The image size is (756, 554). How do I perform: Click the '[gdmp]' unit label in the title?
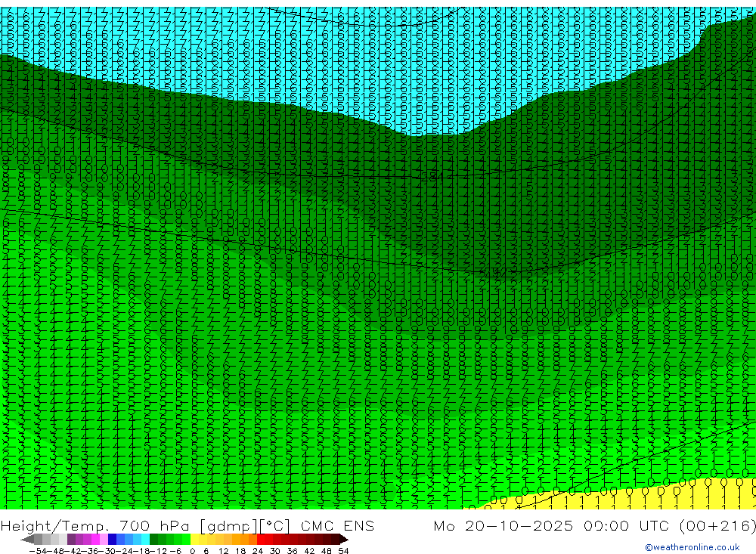point(228,527)
